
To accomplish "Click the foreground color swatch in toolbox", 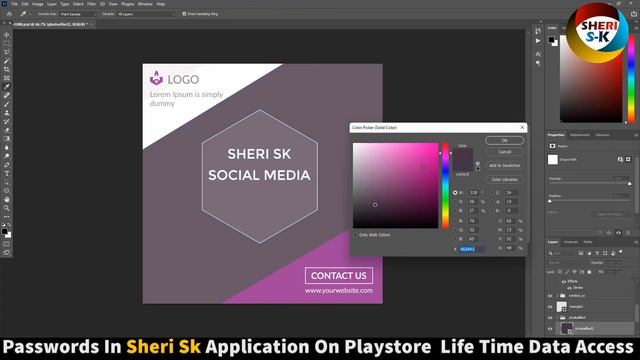I will point(4,231).
